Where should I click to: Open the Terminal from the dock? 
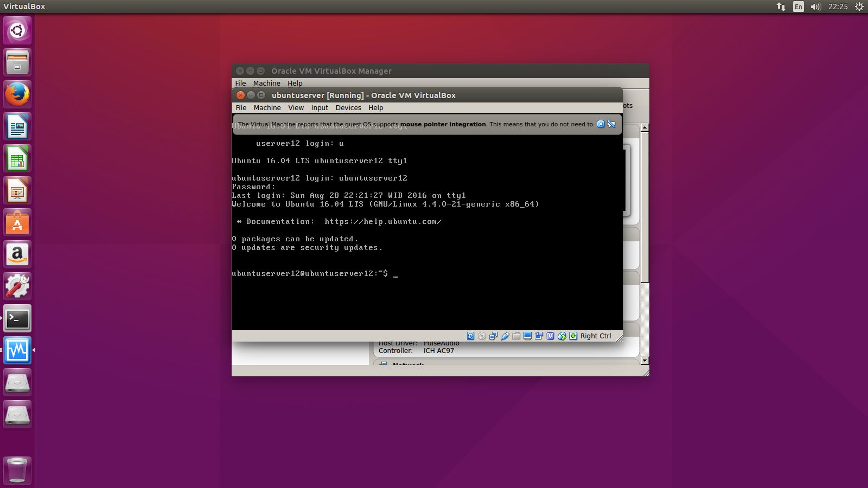point(17,319)
